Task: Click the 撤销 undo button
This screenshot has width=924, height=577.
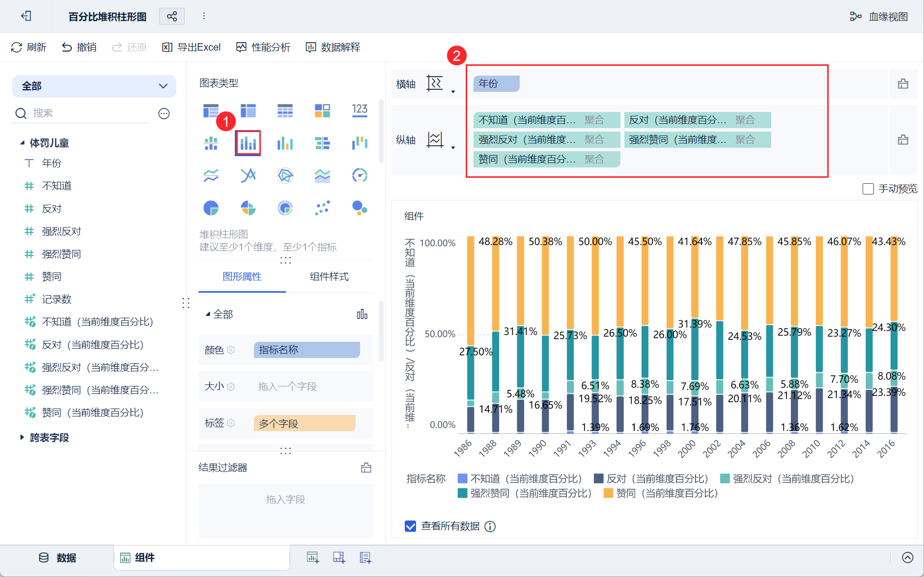Action: (x=79, y=47)
